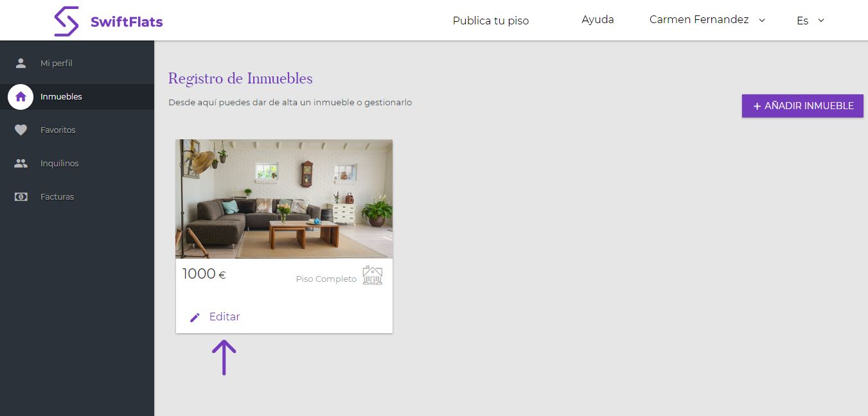Select the Facturas money icon

click(21, 197)
